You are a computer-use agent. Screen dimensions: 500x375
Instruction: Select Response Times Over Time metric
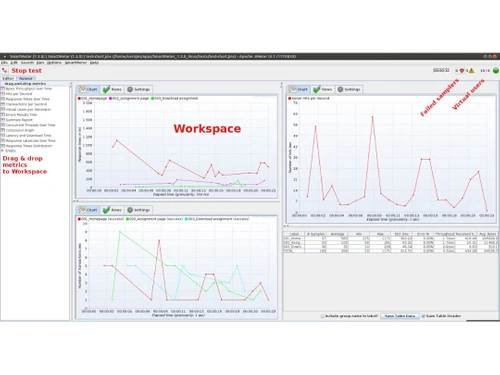pos(25,99)
